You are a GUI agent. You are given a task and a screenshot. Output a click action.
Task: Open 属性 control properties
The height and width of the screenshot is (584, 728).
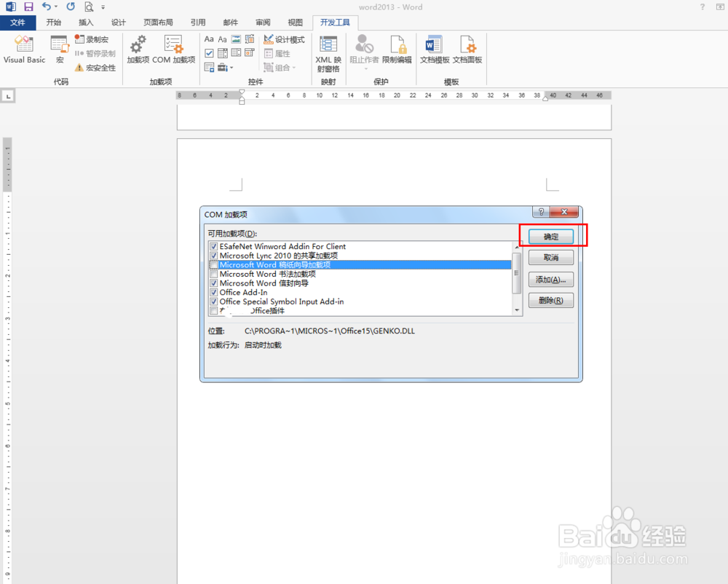(x=277, y=53)
